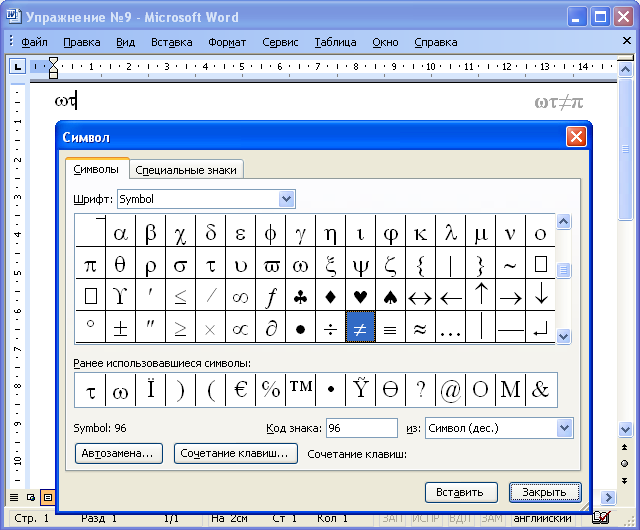
Task: Pick the infinity symbol in the grid
Action: click(240, 295)
